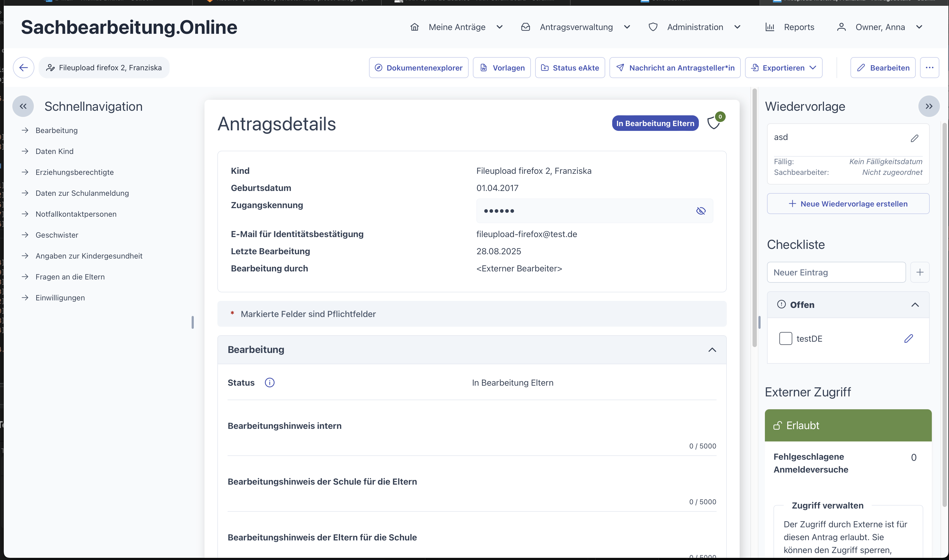Image resolution: width=949 pixels, height=560 pixels.
Task: Open the three-dots more actions menu
Action: pyautogui.click(x=929, y=68)
